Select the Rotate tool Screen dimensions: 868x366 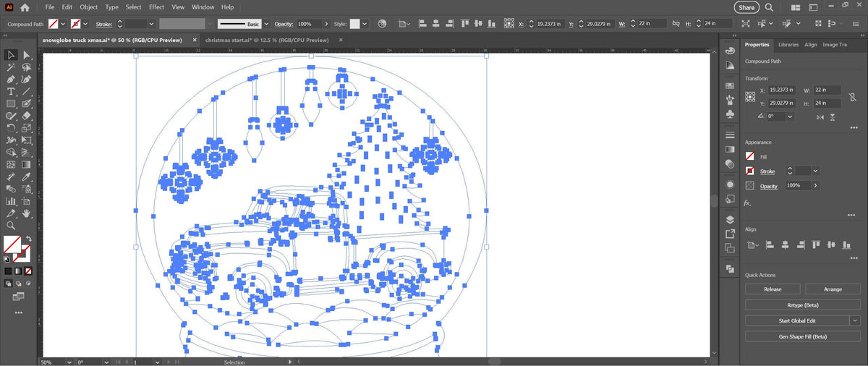(12, 128)
